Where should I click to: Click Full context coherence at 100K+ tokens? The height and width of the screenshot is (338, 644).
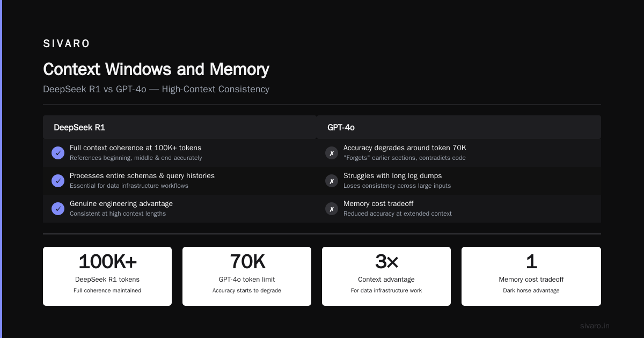tap(135, 148)
